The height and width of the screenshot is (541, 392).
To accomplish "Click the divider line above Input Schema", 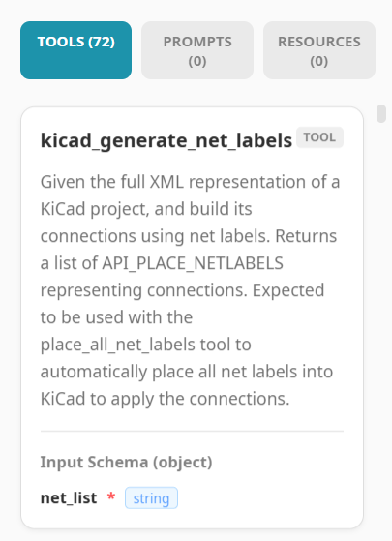I will [x=192, y=431].
